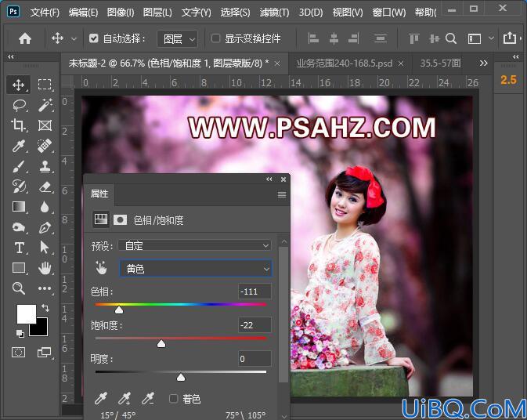Select the Pen tool
This screenshot has height=420, width=527.
[x=45, y=228]
